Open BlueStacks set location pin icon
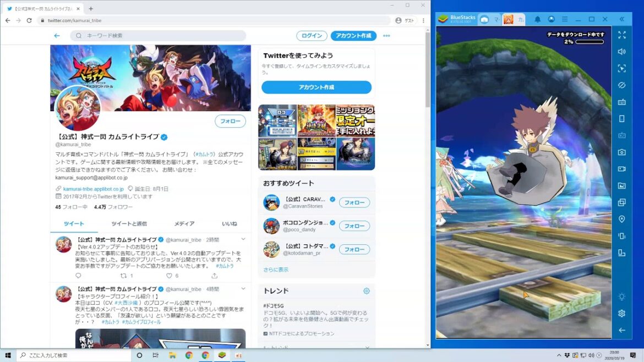The image size is (644, 362). click(621, 219)
